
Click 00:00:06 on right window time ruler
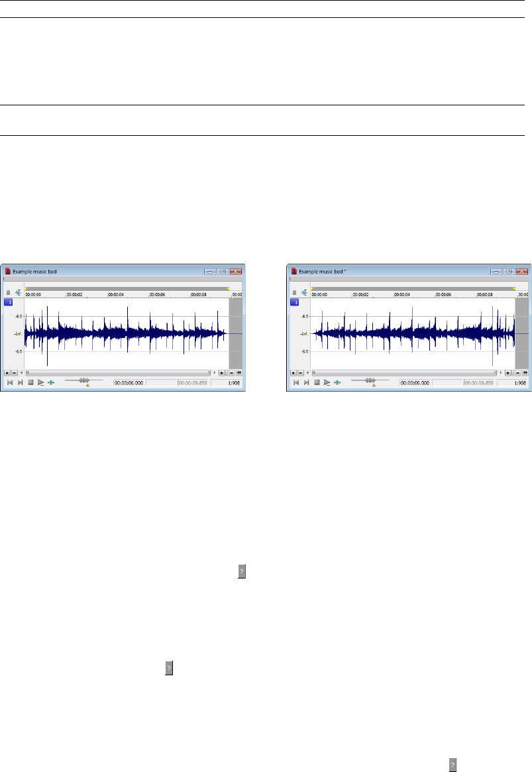[444, 295]
